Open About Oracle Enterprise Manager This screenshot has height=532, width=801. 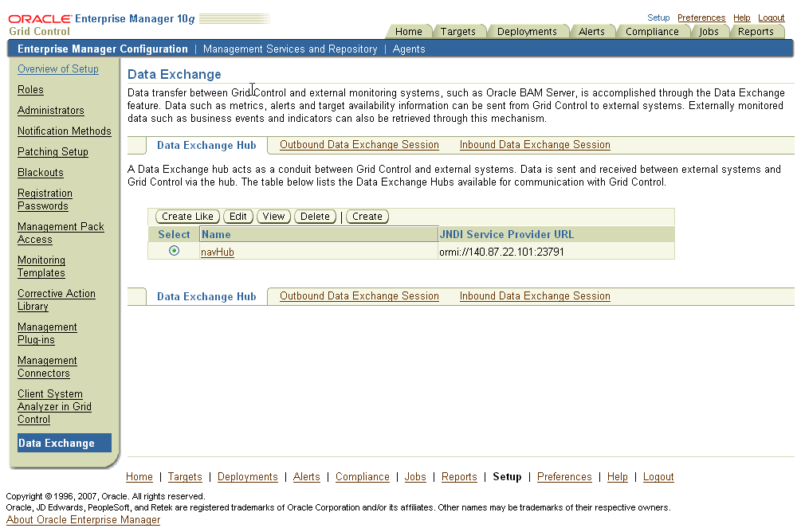[83, 520]
